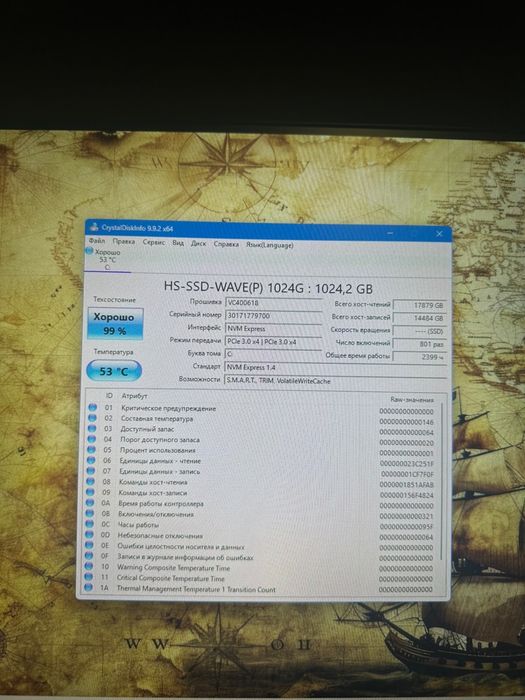Click rotation speed field showing ---- (SSD)
The width and height of the screenshot is (525, 700).
pyautogui.click(x=420, y=331)
